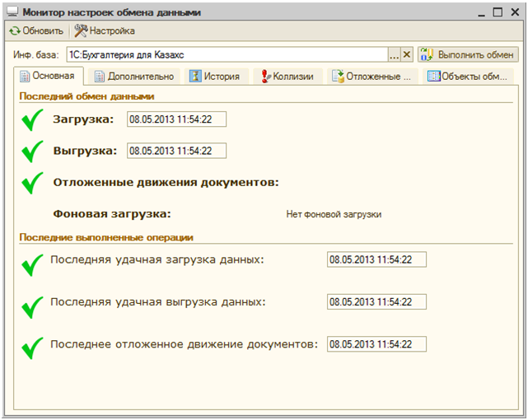This screenshot has width=528, height=420.
Task: Open the Коллизии tab
Action: point(287,77)
